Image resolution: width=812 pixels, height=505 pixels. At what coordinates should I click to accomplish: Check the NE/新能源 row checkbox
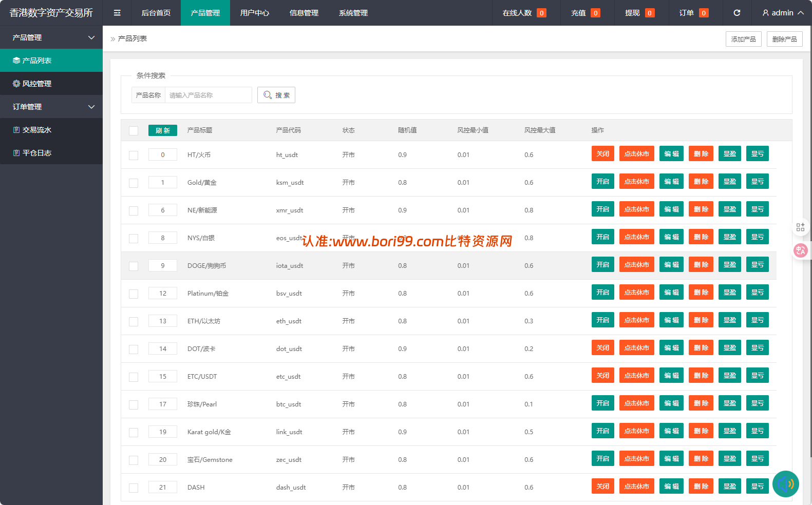(134, 210)
